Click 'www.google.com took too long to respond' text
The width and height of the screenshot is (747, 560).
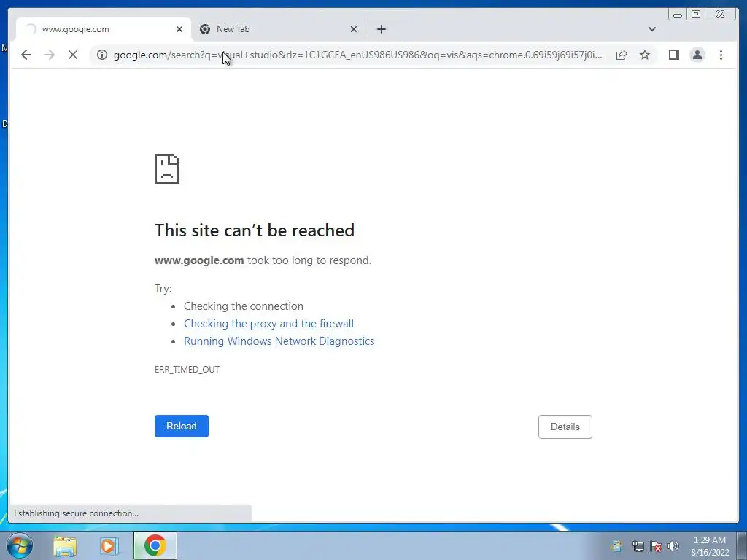pyautogui.click(x=263, y=260)
